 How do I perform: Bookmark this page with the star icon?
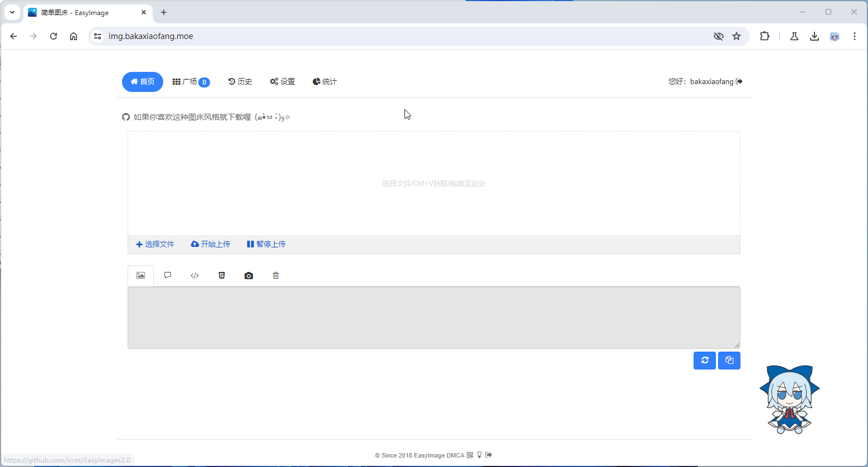pyautogui.click(x=737, y=36)
